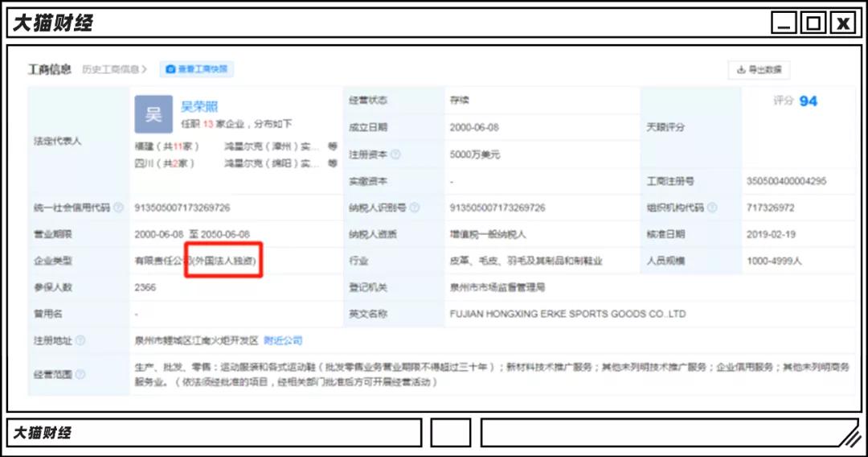Viewport: 868px width, 457px height.
Task: Click the 经营范围 business scope description
Action: (492, 374)
